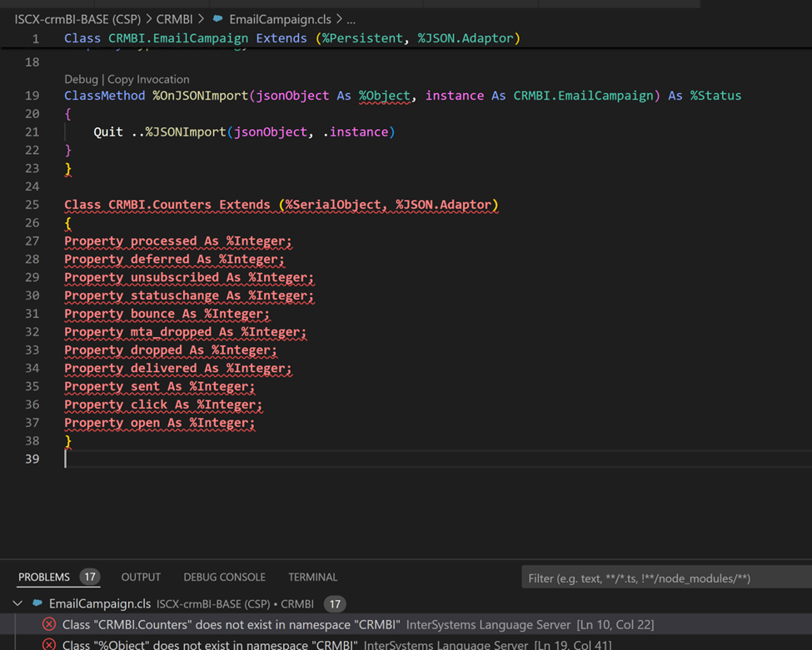The width and height of the screenshot is (812, 650).
Task: Click the error icon beside CRMBI.Counters problem
Action: [49, 625]
